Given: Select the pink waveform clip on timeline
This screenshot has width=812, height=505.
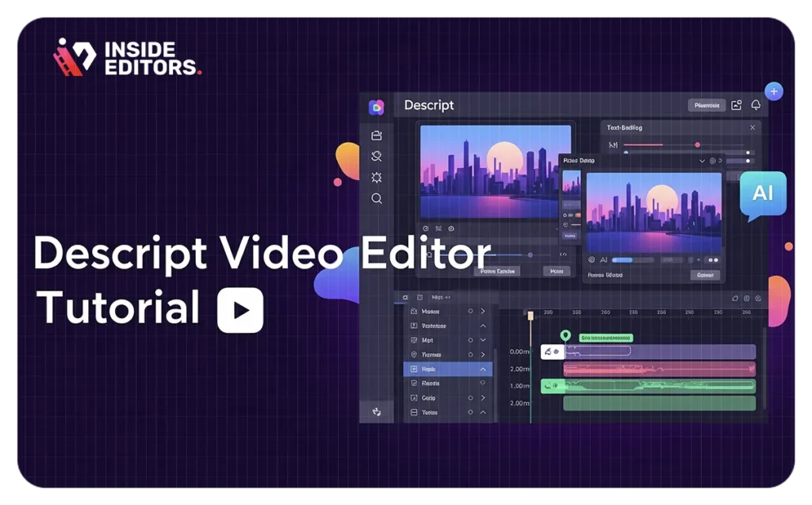Looking at the screenshot, I should (x=659, y=369).
